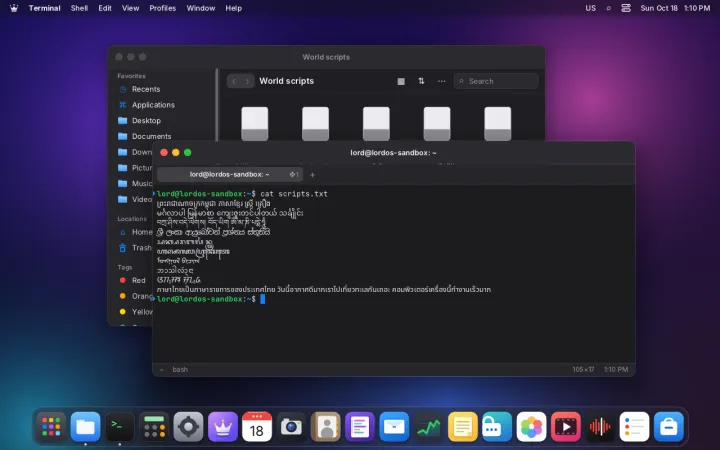This screenshot has width=720, height=450.
Task: Click the crown system menu icon
Action: point(14,8)
